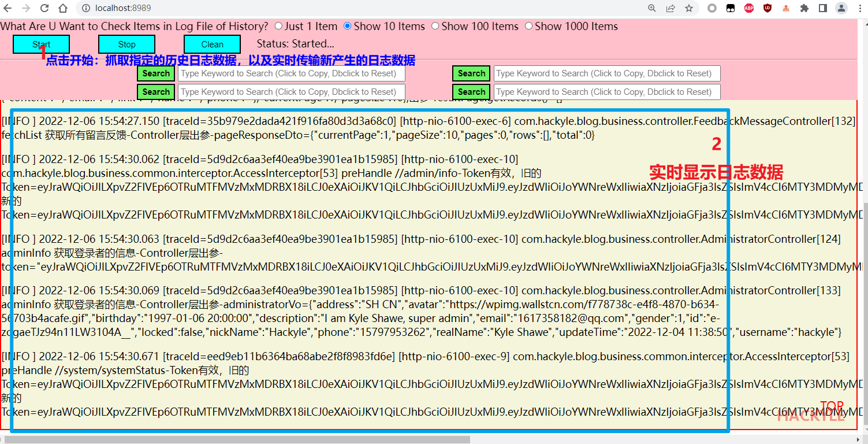Click the upper-right Search button
The width and height of the screenshot is (868, 444).
[471, 73]
